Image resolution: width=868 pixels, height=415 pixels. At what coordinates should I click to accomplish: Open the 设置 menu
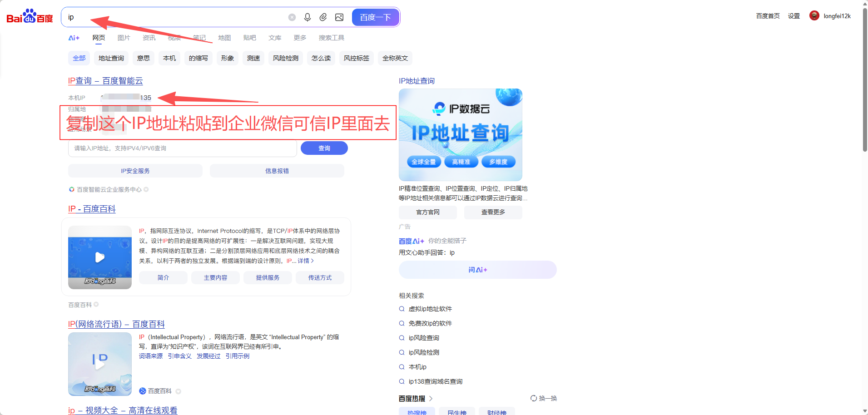794,16
